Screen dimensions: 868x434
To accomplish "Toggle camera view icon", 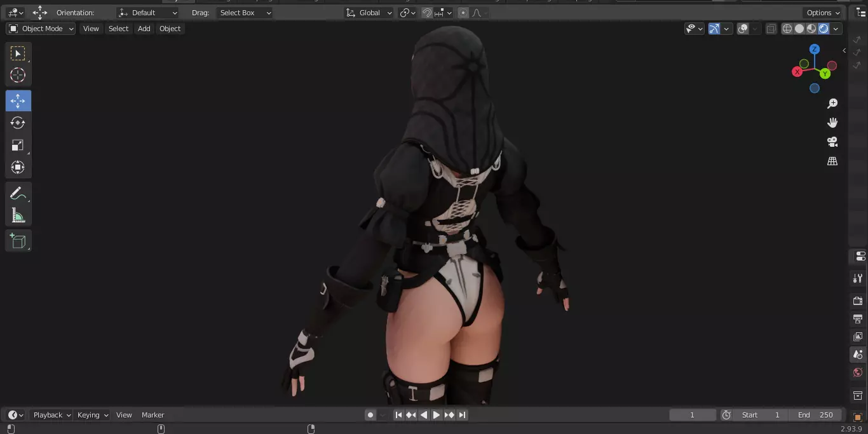I will 832,142.
